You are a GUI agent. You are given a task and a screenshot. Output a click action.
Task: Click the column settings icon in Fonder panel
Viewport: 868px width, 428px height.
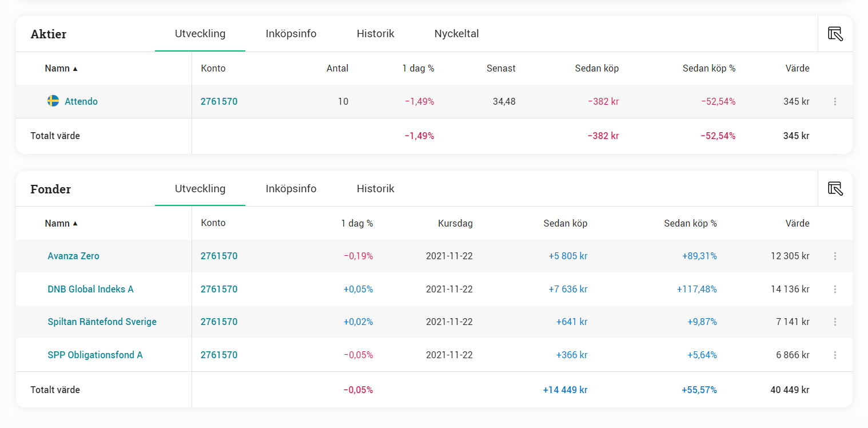click(835, 189)
